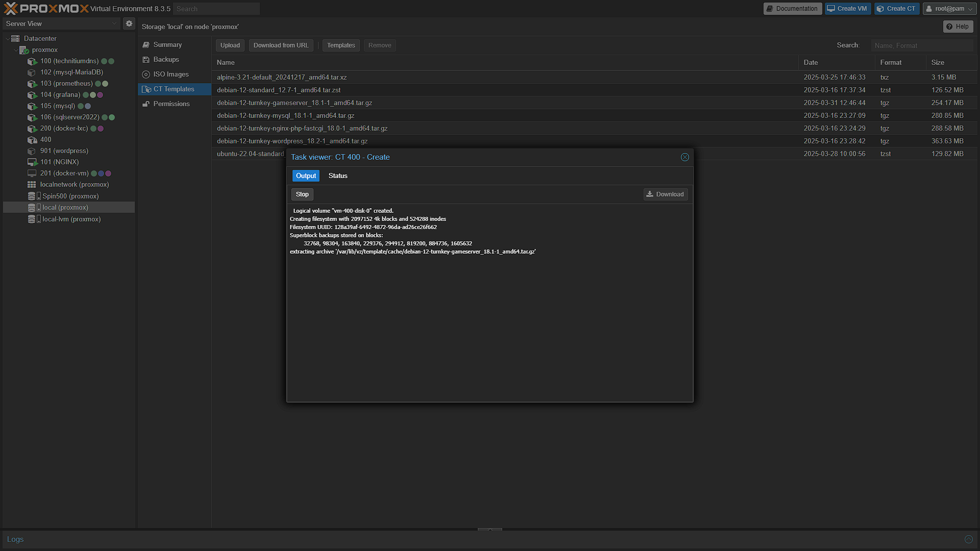Select the Datacenter server icon
The image size is (980, 551).
15,39
